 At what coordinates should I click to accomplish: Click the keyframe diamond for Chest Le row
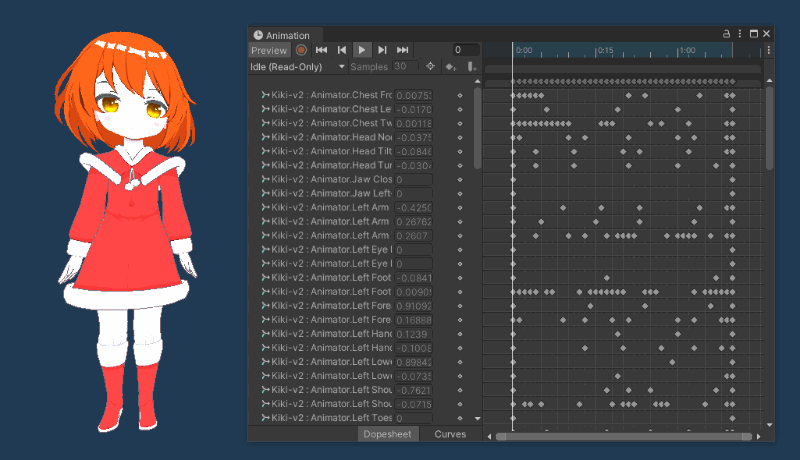click(460, 109)
